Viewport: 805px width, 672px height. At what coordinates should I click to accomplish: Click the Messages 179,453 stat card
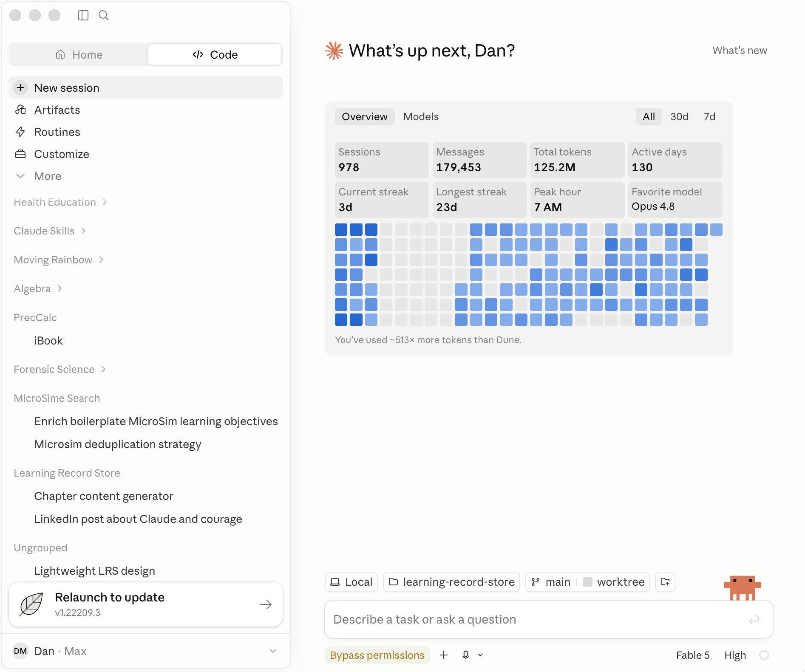click(479, 160)
